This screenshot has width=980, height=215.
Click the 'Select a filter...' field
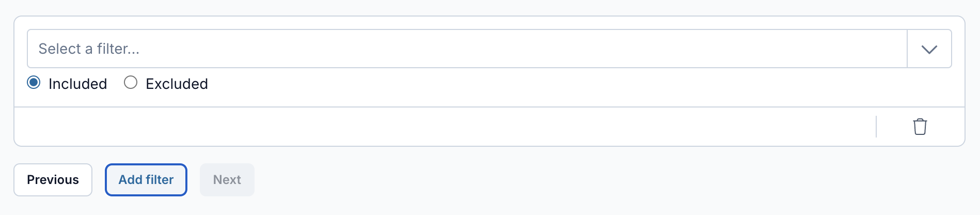point(467,49)
